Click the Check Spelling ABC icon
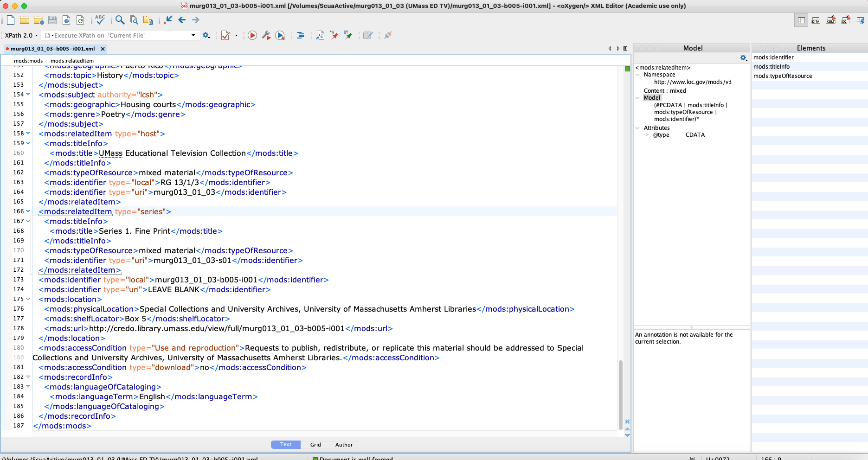868x460 pixels. point(100,19)
